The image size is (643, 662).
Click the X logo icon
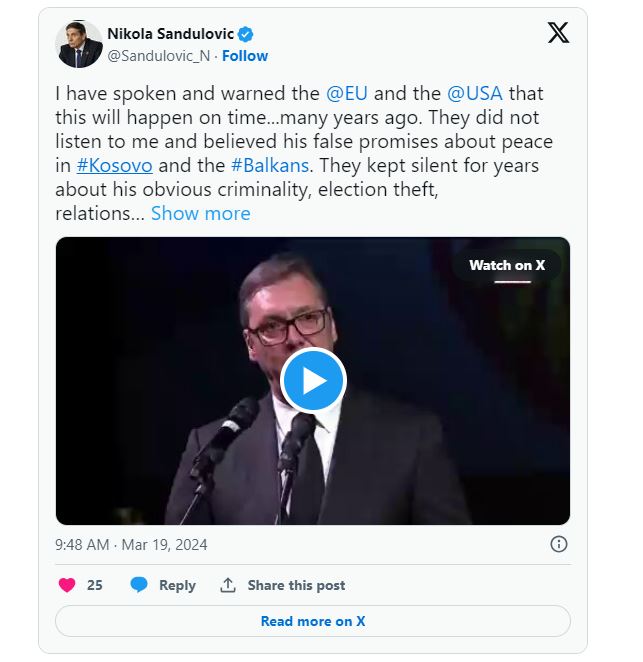[x=558, y=34]
